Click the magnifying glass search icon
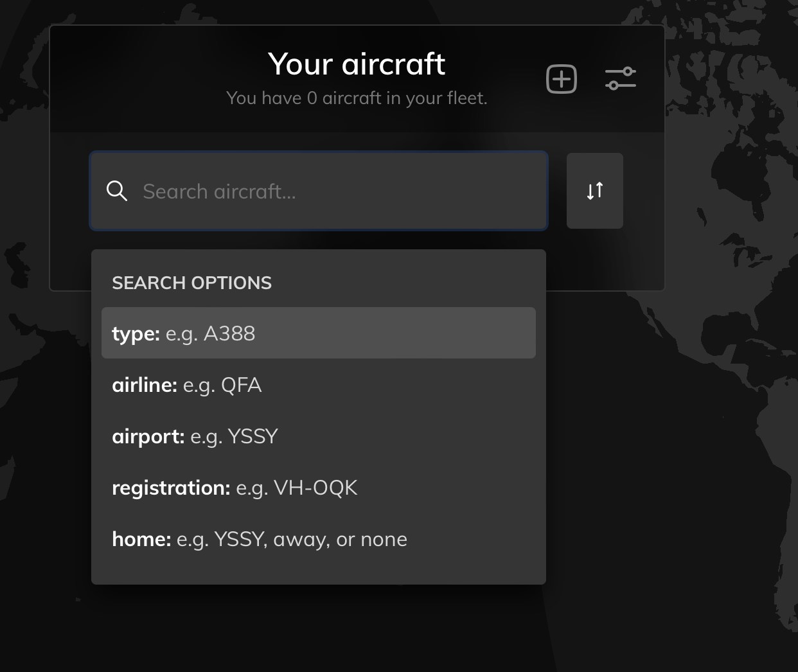 coord(117,191)
